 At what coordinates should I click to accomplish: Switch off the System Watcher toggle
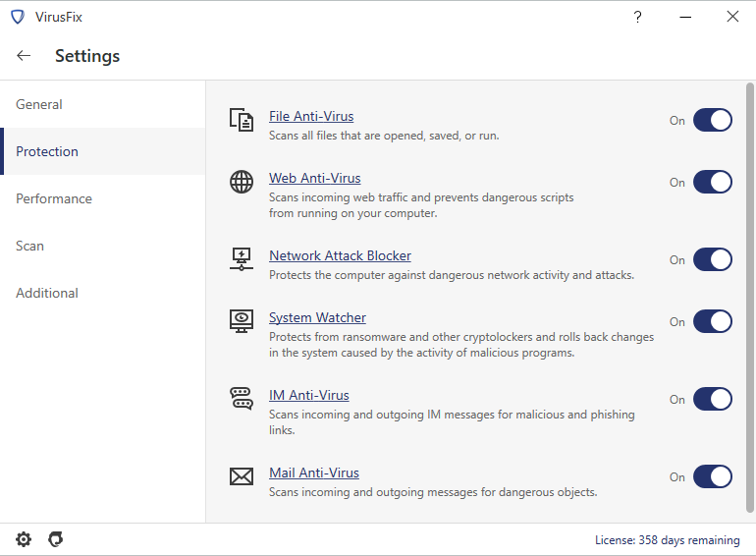(713, 321)
